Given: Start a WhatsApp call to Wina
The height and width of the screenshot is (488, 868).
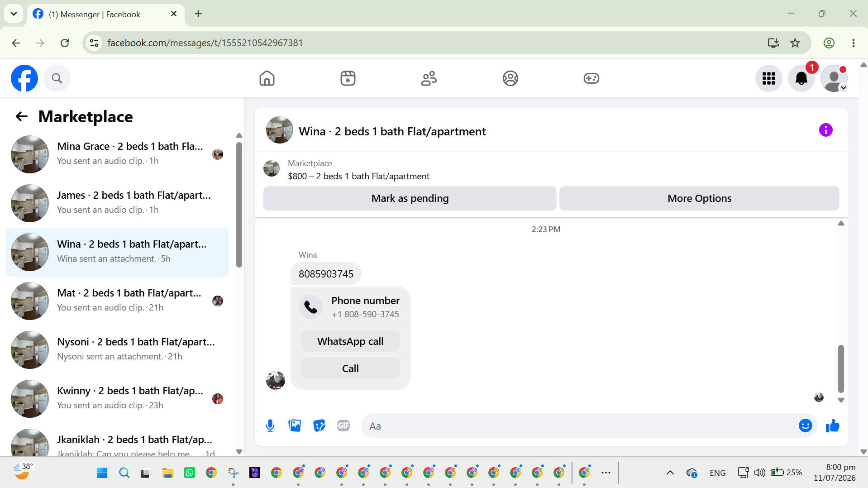Looking at the screenshot, I should (350, 341).
